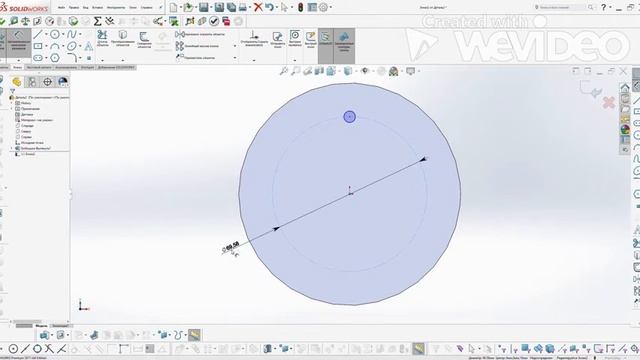Select the Circle sketch tool

pyautogui.click(x=55, y=34)
